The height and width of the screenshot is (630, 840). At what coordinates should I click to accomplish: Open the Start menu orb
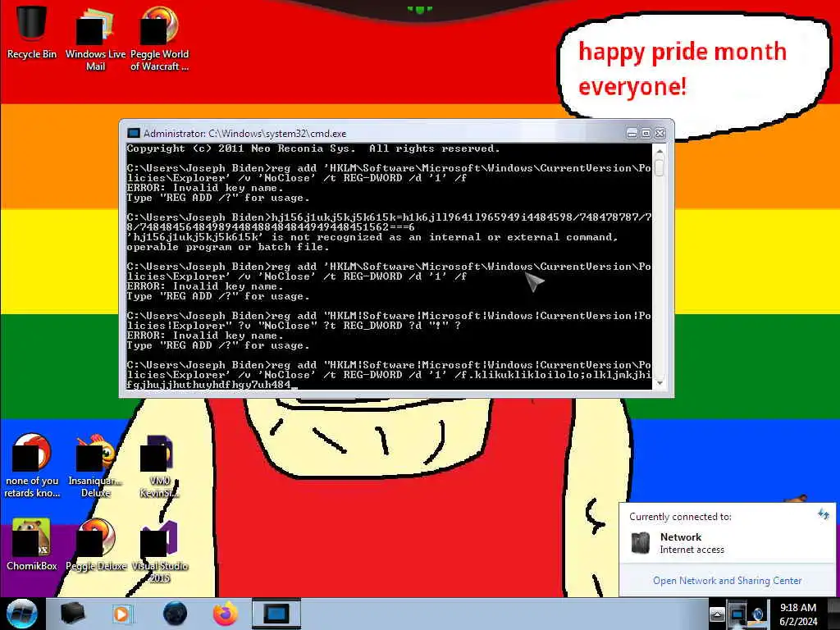click(22, 614)
